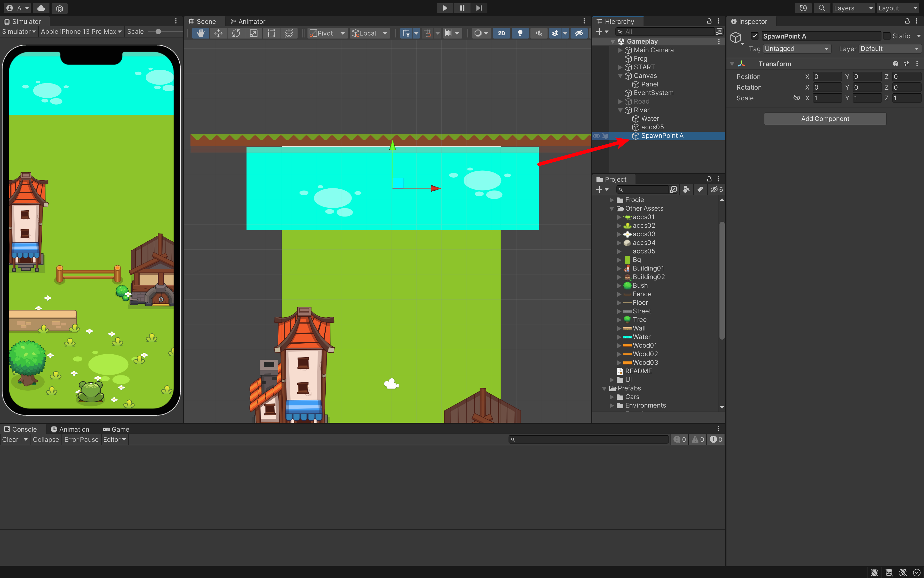Viewport: 924px width, 578px height.
Task: Open the Apple iPhone 13 Pro Max dropdown
Action: point(81,31)
